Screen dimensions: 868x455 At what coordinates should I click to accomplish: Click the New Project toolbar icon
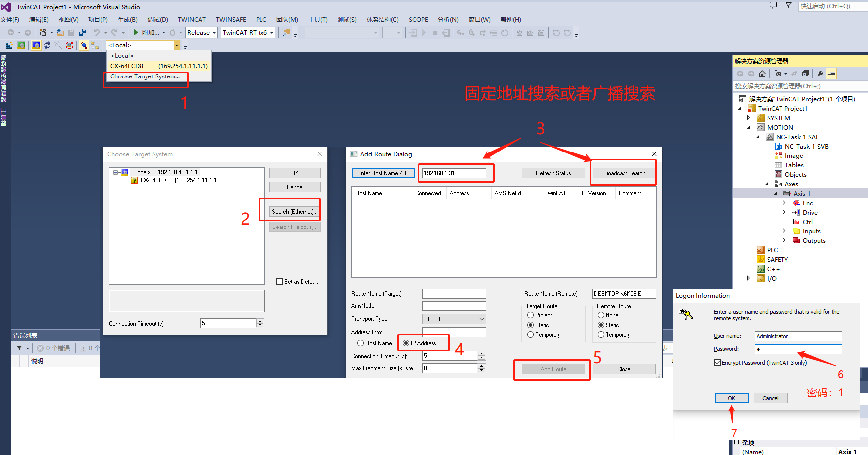tap(43, 33)
